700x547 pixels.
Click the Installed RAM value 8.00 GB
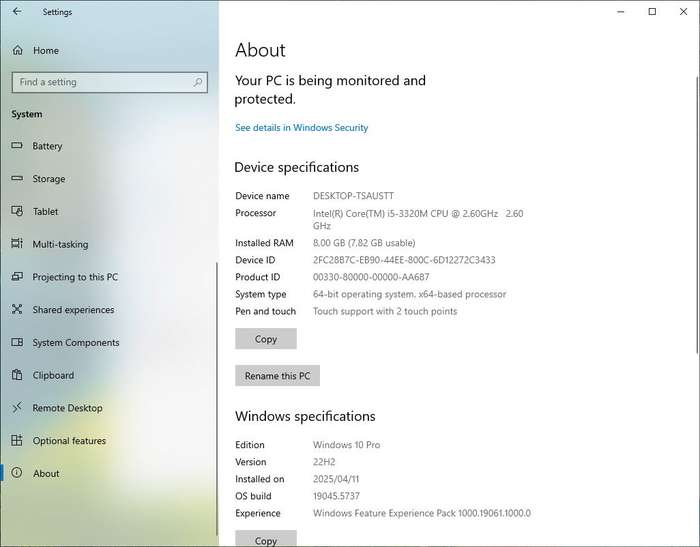pos(364,243)
